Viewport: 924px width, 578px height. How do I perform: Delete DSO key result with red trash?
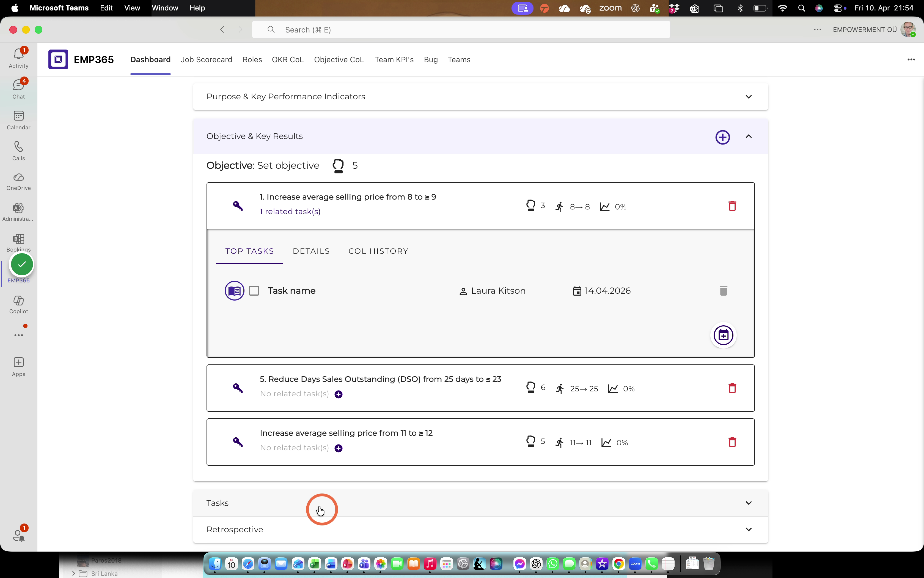(x=732, y=388)
